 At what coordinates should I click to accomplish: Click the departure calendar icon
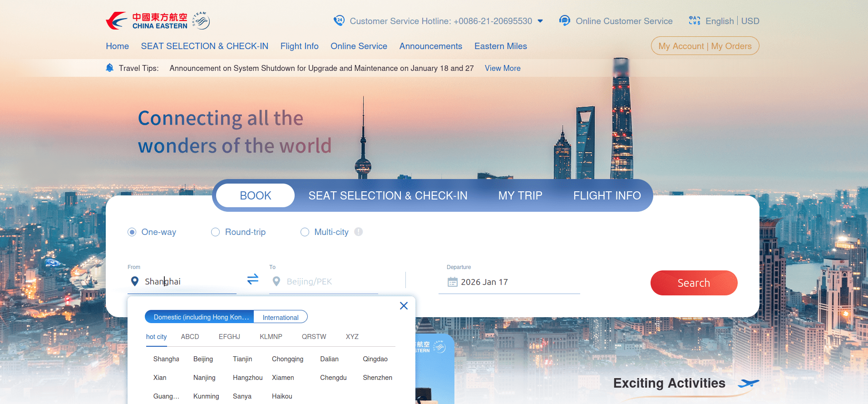pyautogui.click(x=452, y=282)
